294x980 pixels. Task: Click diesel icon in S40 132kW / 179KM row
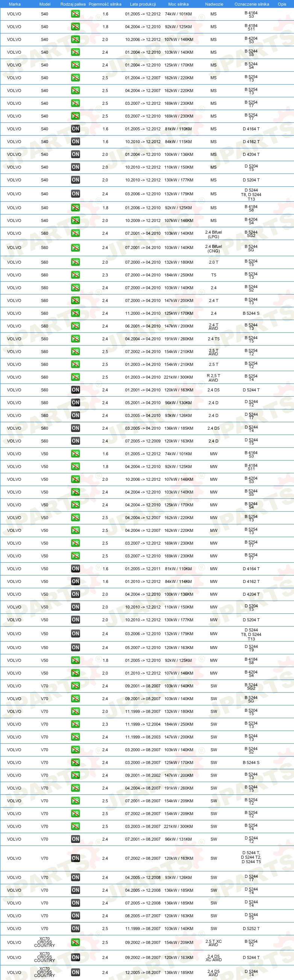point(76,194)
